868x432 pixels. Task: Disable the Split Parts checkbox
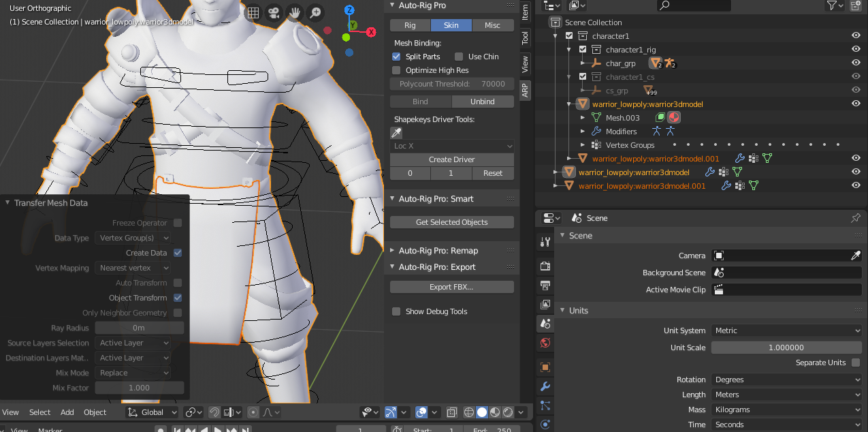coord(396,57)
